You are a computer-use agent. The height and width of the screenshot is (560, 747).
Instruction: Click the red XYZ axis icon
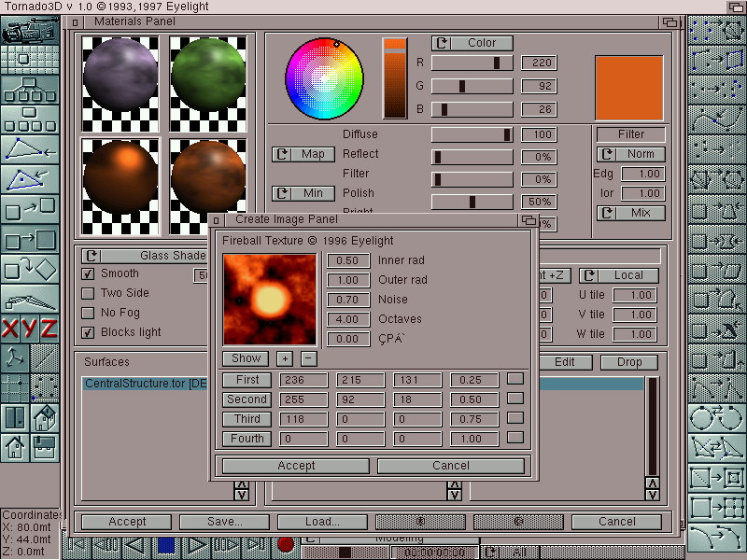pyautogui.click(x=30, y=329)
